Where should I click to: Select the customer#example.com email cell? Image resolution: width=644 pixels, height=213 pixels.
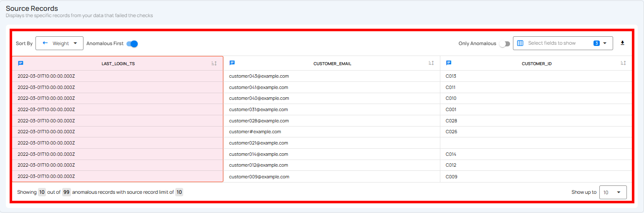click(255, 132)
